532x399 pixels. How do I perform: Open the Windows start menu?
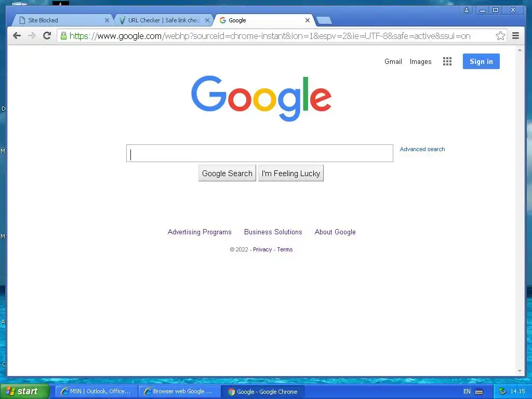point(24,391)
